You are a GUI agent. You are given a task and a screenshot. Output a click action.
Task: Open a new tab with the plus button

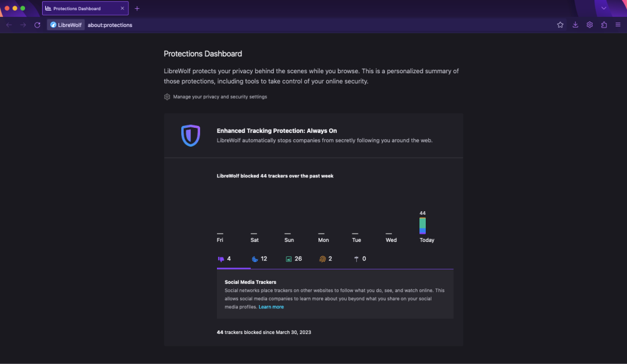point(137,8)
